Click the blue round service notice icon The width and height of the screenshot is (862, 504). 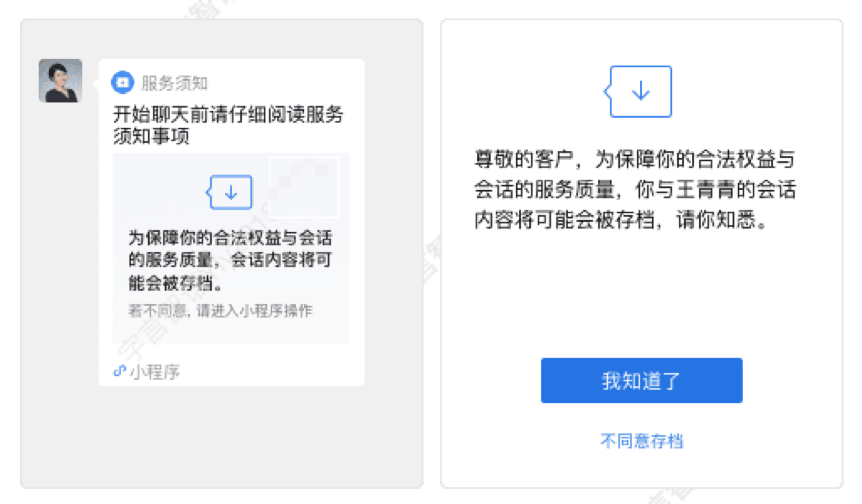pos(123,82)
